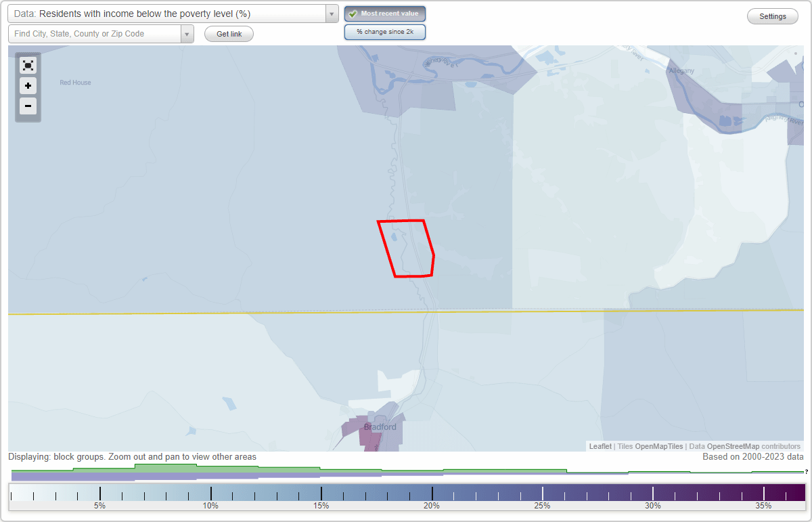The image size is (812, 522).
Task: Click the fullscreen map view icon
Action: click(x=28, y=65)
